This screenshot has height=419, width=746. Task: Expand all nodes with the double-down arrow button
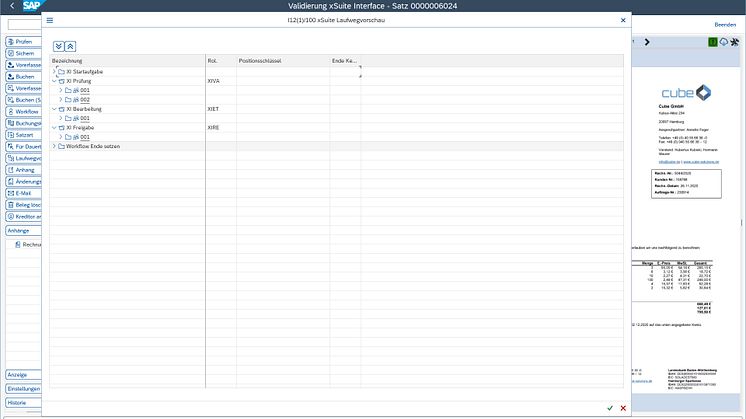pyautogui.click(x=59, y=46)
